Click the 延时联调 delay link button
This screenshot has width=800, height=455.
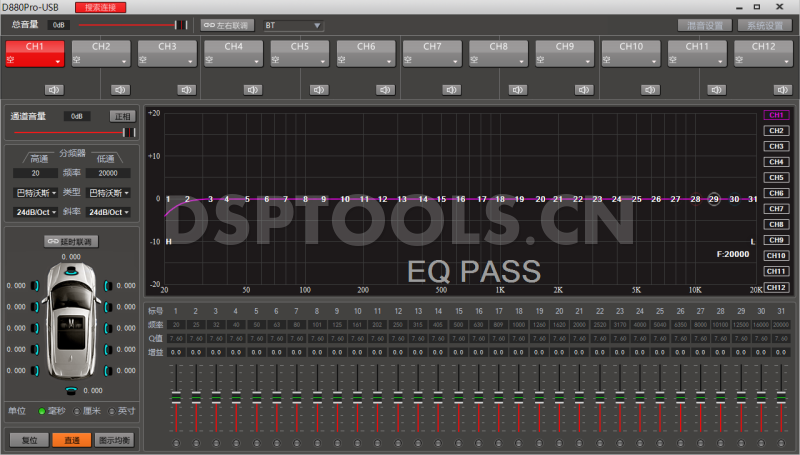[x=71, y=242]
